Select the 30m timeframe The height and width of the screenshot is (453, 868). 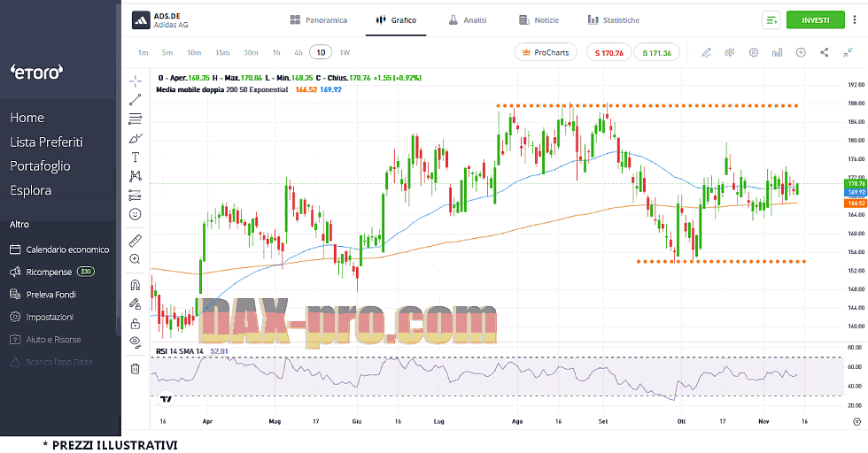click(251, 52)
